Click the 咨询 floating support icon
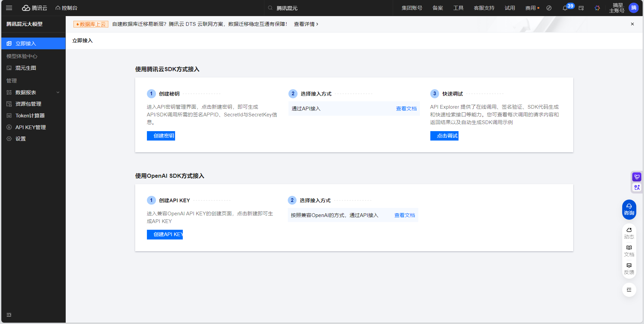The width and height of the screenshot is (644, 324). (x=629, y=209)
